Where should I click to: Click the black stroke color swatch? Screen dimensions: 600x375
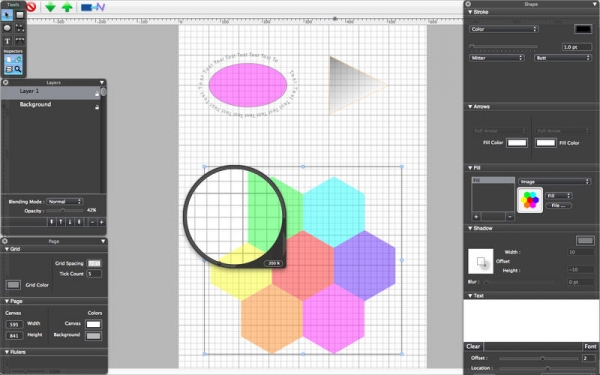(583, 29)
